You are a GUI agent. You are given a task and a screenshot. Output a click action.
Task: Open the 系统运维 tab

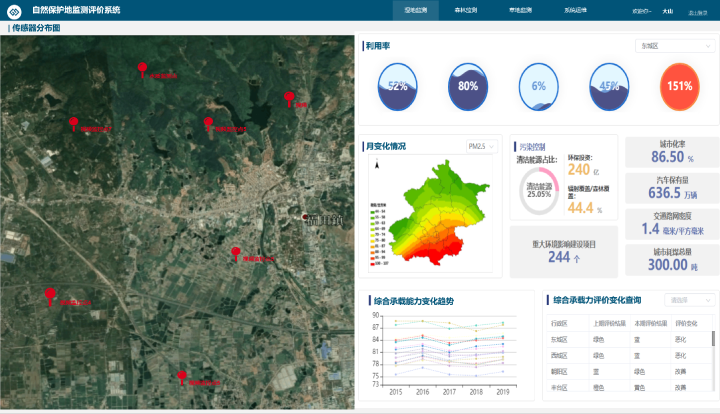click(x=576, y=10)
